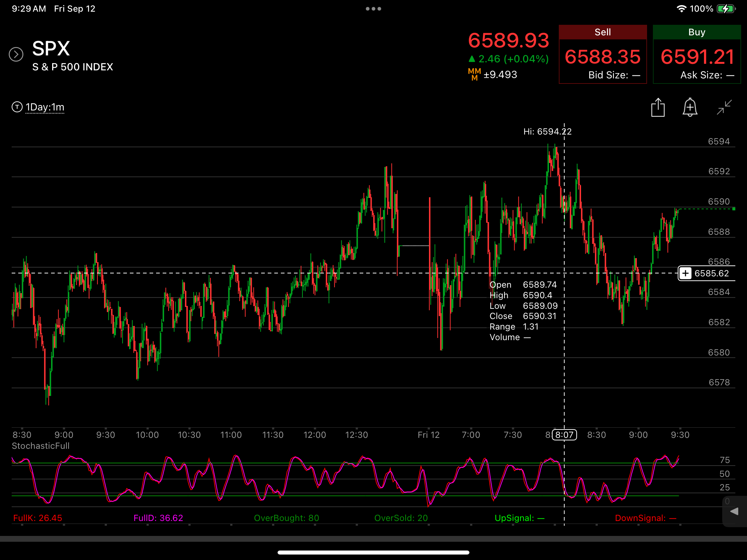Tap the 10:00 time axis label
Image resolution: width=747 pixels, height=560 pixels.
point(147,435)
